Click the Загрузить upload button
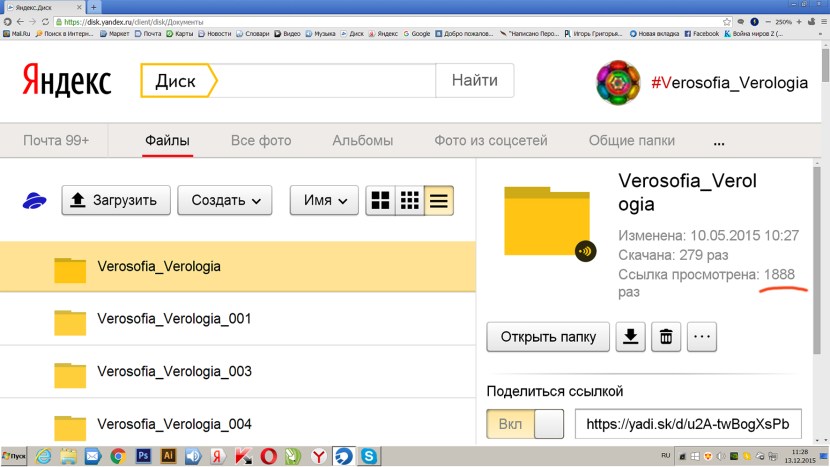 [x=116, y=201]
